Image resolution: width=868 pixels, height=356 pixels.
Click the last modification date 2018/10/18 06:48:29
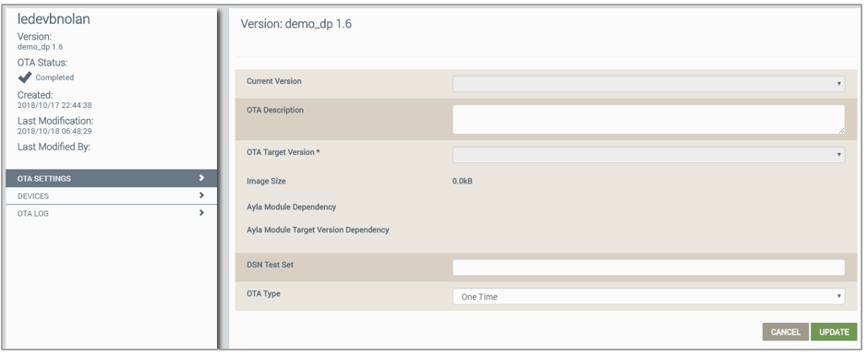coord(54,132)
